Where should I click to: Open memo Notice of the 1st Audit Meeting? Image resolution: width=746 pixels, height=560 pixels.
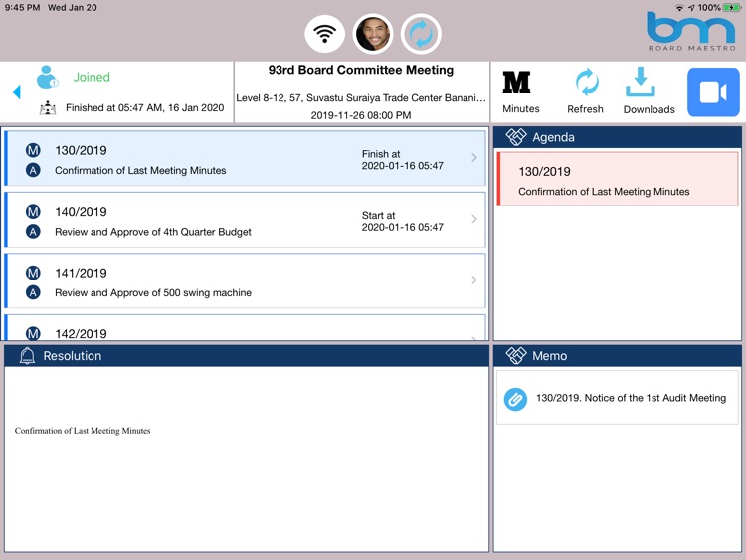pyautogui.click(x=617, y=398)
